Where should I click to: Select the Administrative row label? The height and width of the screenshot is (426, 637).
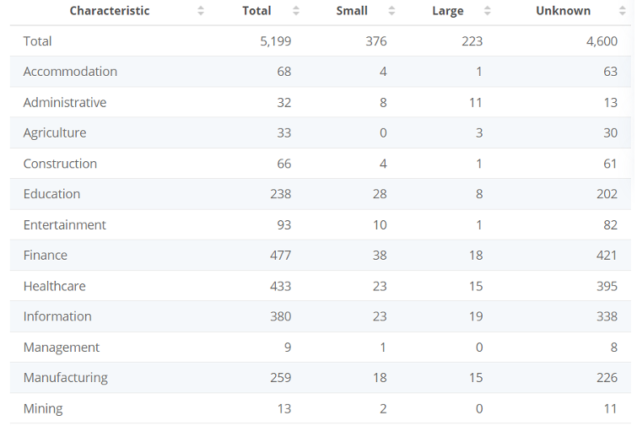[x=64, y=102]
